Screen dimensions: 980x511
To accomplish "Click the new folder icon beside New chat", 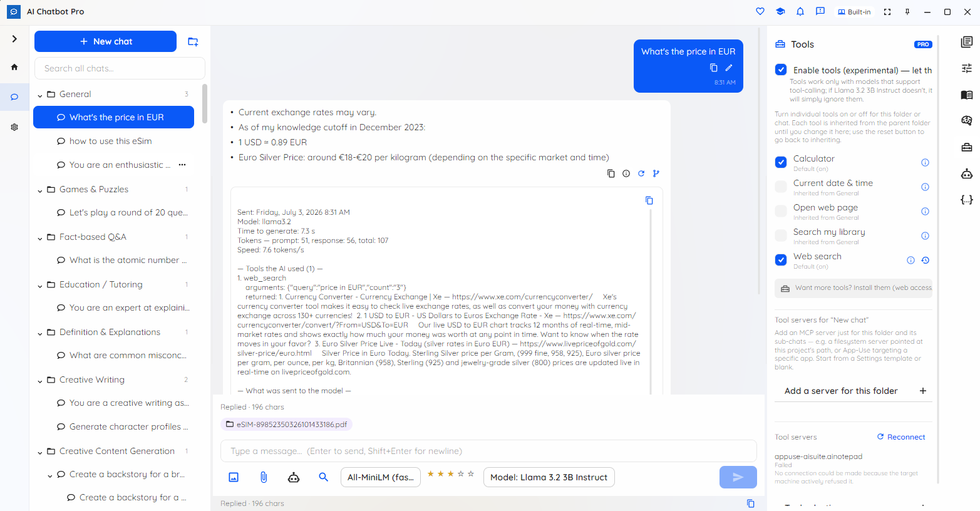I will coord(193,41).
